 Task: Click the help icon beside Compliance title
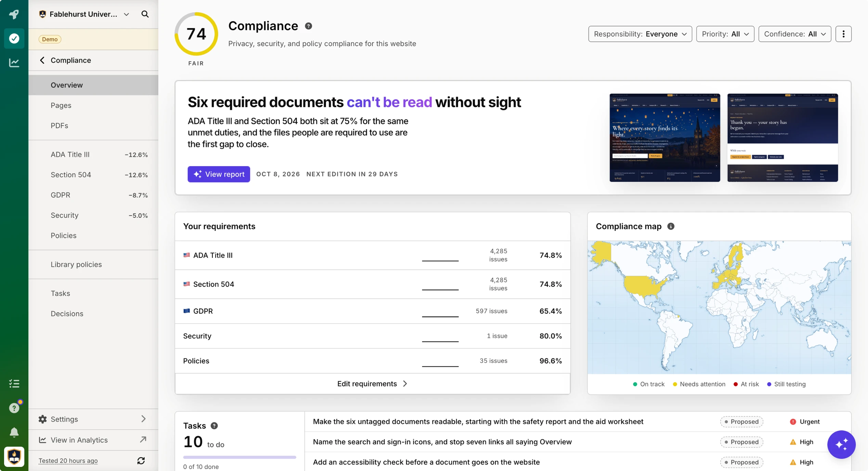[308, 26]
